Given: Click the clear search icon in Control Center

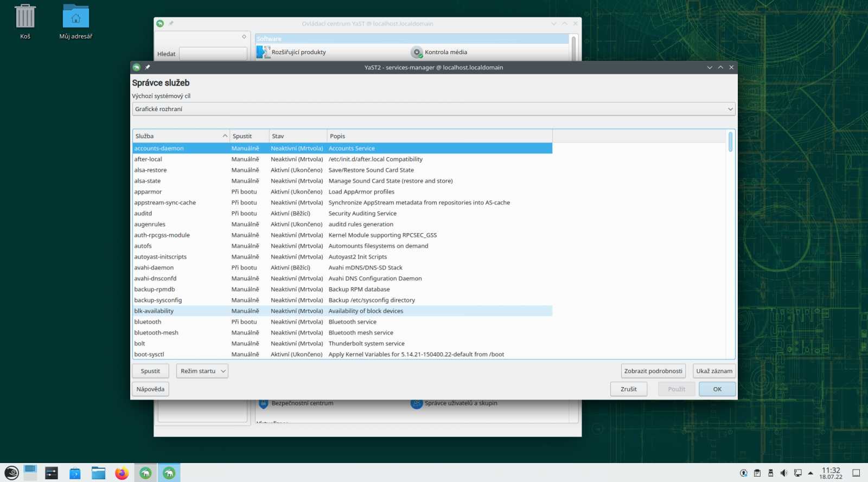Looking at the screenshot, I should coord(244,37).
